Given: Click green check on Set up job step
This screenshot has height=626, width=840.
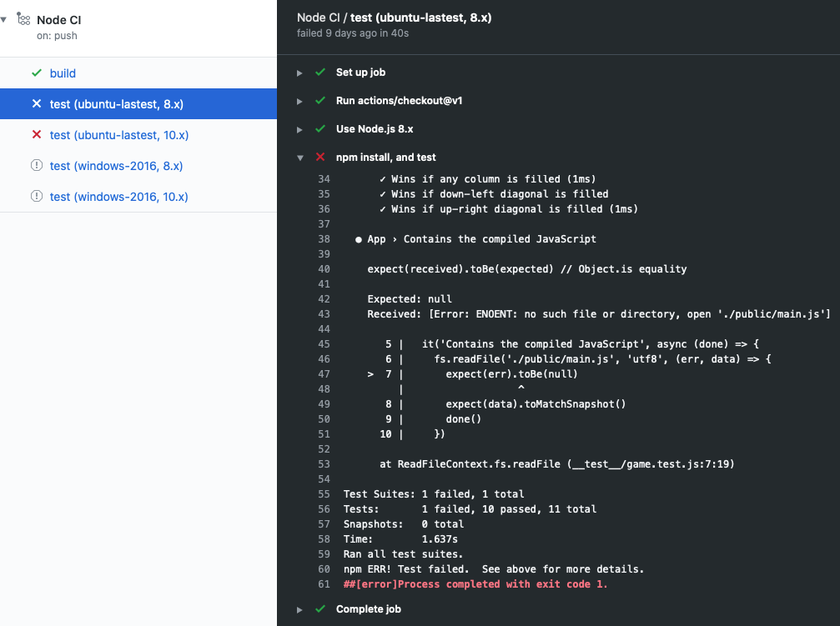Looking at the screenshot, I should 319,73.
